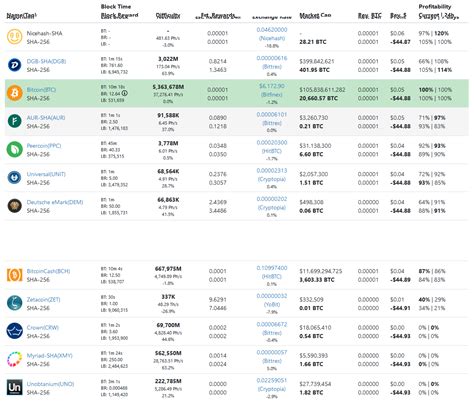
Task: Select Zetacoin profit value -$44.91
Action: pos(400,308)
